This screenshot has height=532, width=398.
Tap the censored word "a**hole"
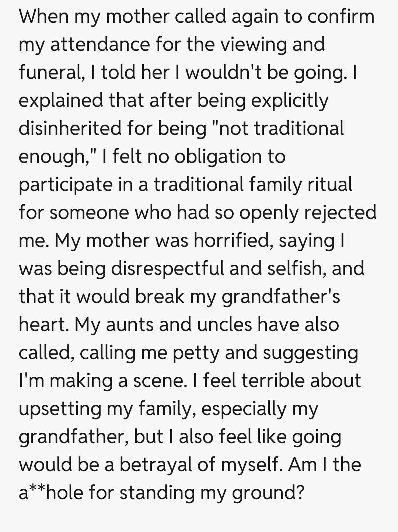[x=51, y=493]
